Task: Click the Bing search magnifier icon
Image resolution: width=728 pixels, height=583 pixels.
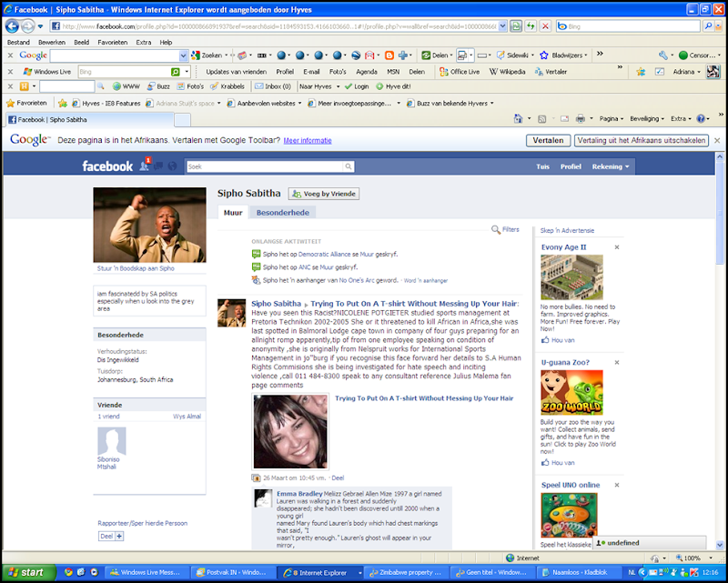Action: tap(708, 26)
